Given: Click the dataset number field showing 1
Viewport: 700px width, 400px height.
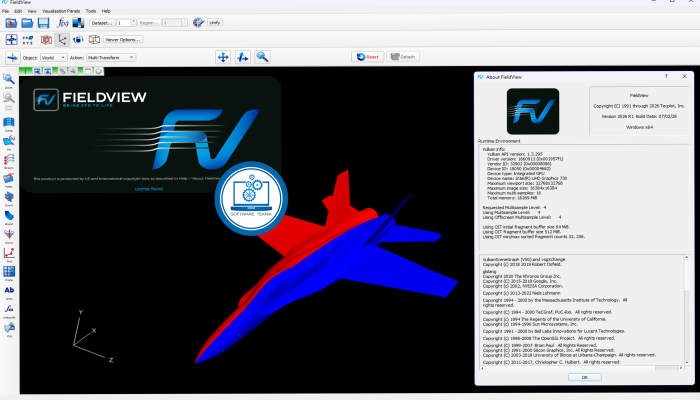Looking at the screenshot, I should tap(124, 23).
